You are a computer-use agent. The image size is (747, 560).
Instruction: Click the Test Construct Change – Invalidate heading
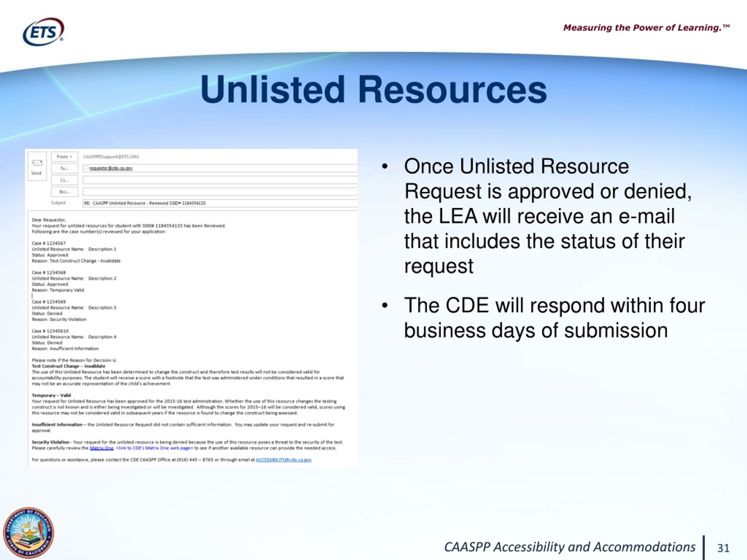click(x=69, y=366)
